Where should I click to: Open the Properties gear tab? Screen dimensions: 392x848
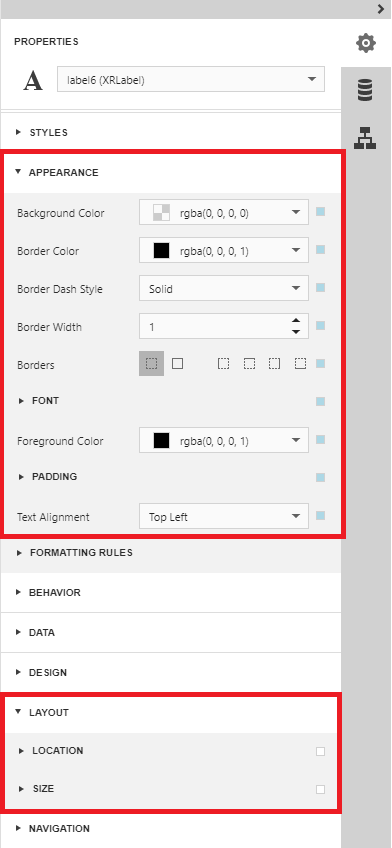click(366, 43)
